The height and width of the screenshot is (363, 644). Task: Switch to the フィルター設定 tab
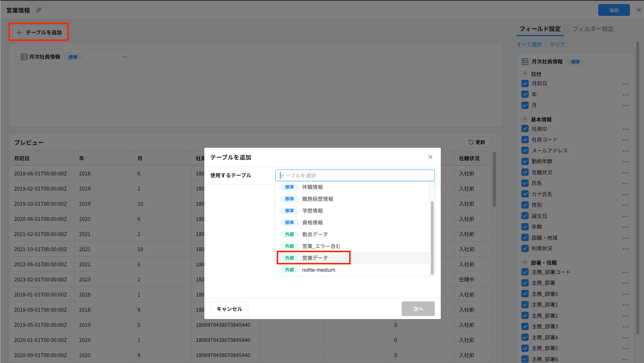pyautogui.click(x=593, y=29)
